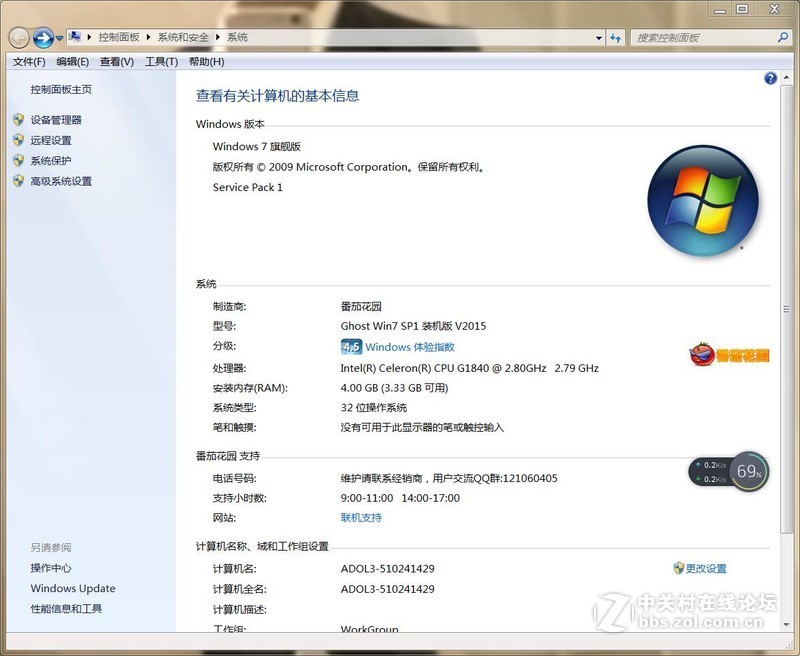Select 系统 in the address breadcrumb
The width and height of the screenshot is (800, 656).
pyautogui.click(x=237, y=37)
